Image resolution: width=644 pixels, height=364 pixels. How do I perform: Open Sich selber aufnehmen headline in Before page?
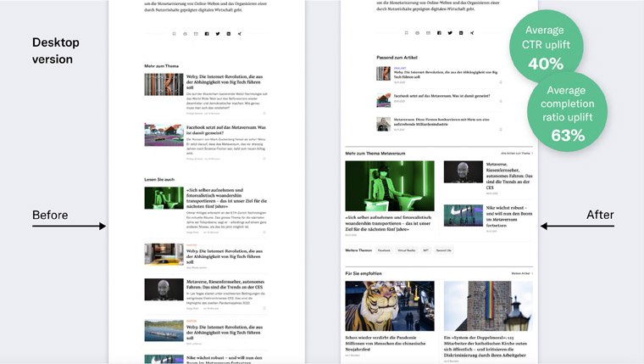point(226,199)
